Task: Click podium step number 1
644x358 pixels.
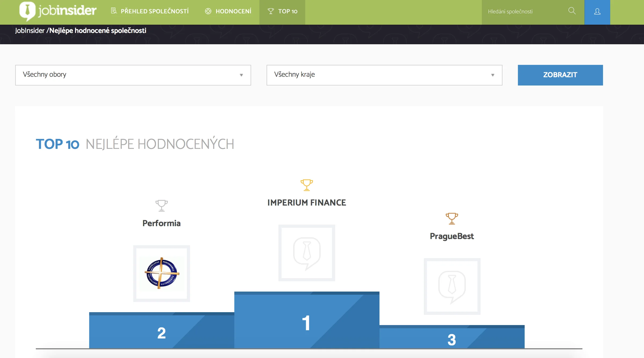Action: (307, 320)
